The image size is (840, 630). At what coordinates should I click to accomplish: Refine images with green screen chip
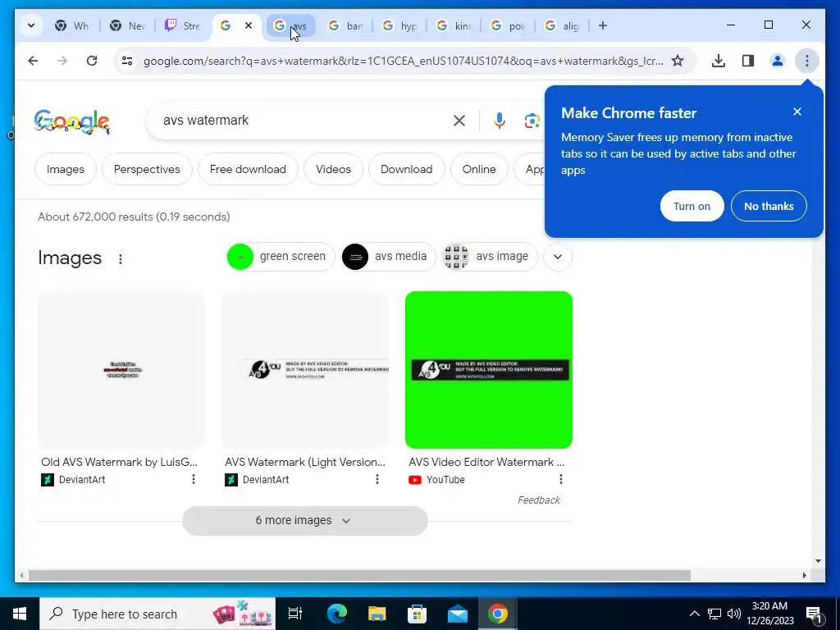coord(281,257)
